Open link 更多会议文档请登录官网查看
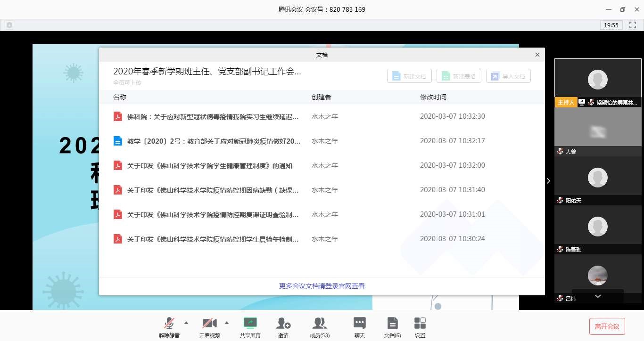 click(x=322, y=286)
